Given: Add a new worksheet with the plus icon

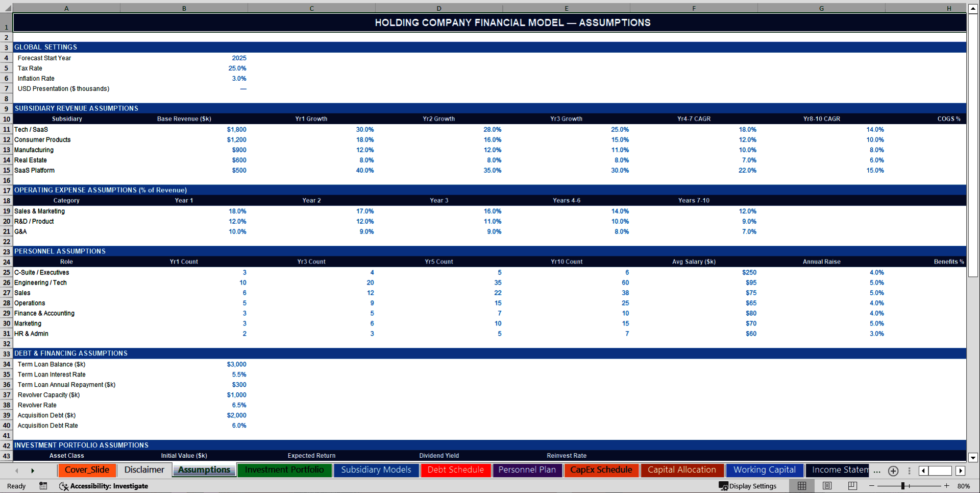Looking at the screenshot, I should [893, 471].
